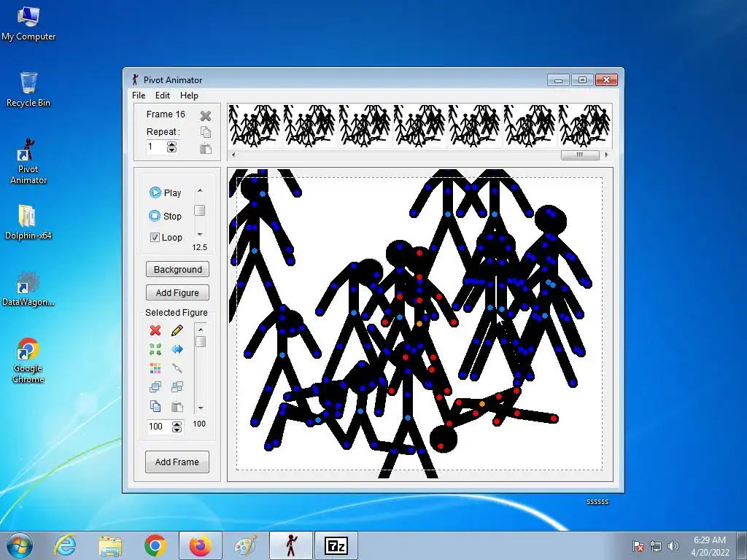Click the Play animation button
The height and width of the screenshot is (560, 747).
click(x=166, y=192)
